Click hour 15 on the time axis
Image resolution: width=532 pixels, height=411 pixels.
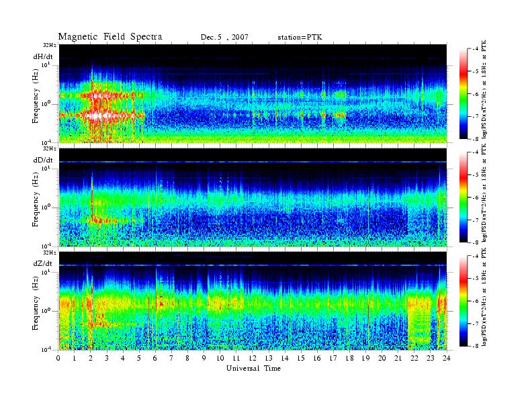point(301,358)
